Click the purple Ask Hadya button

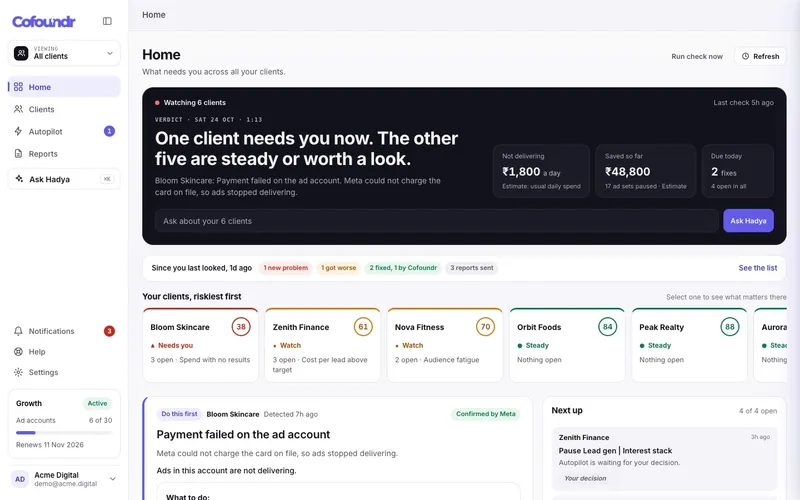tap(748, 221)
